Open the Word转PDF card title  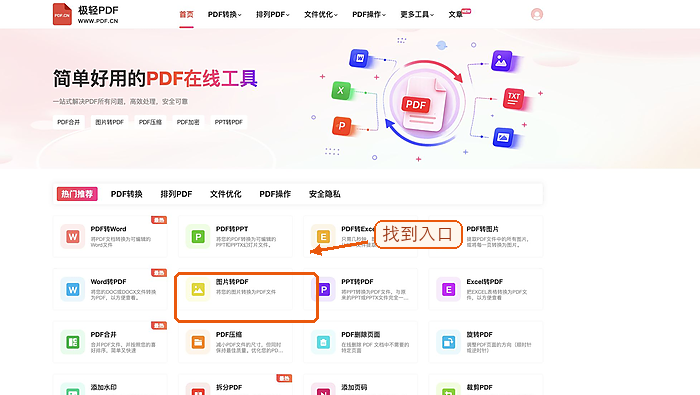click(x=108, y=282)
